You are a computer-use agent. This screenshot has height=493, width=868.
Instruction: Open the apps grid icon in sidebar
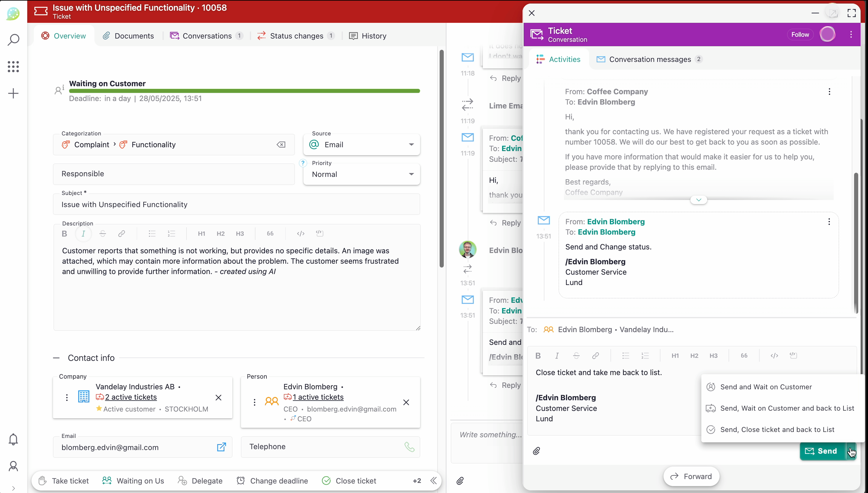(x=13, y=66)
